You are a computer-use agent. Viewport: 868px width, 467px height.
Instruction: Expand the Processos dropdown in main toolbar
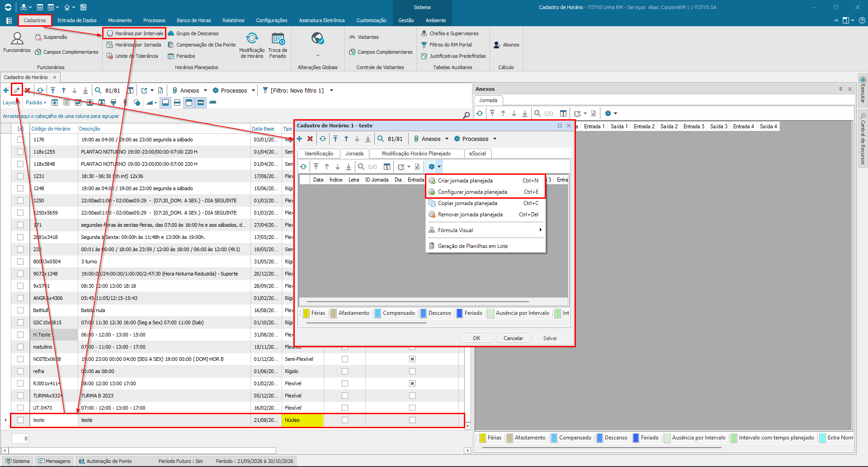point(253,90)
